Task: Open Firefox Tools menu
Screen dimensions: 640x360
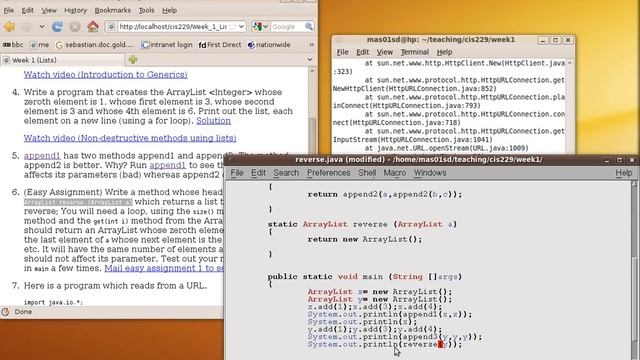Action: (146, 10)
